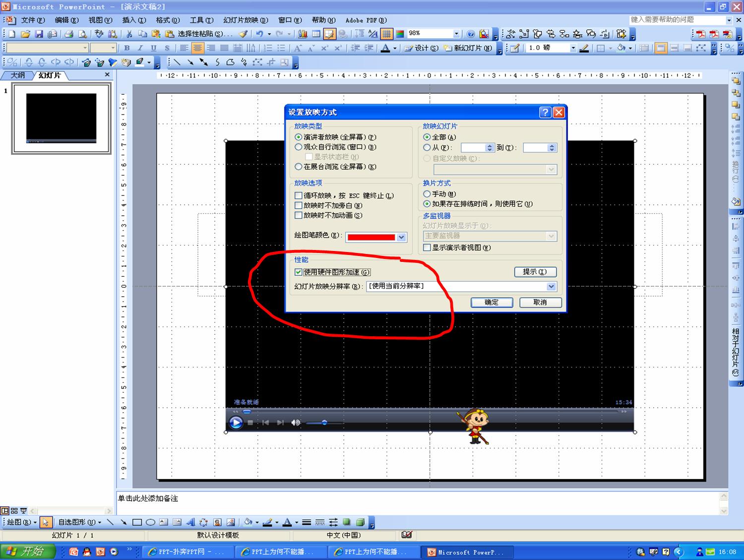Select the Rectangle shape tool at bottom

click(137, 522)
